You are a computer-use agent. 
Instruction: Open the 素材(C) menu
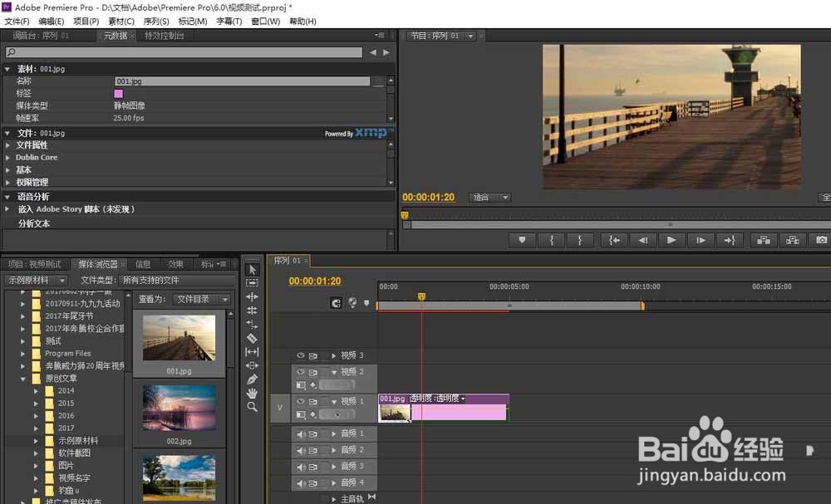[121, 22]
